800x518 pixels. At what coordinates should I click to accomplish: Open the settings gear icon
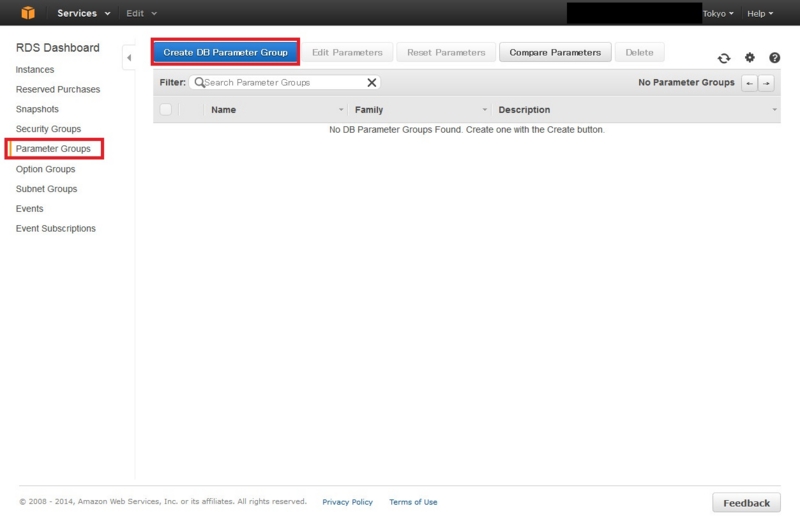tap(749, 58)
